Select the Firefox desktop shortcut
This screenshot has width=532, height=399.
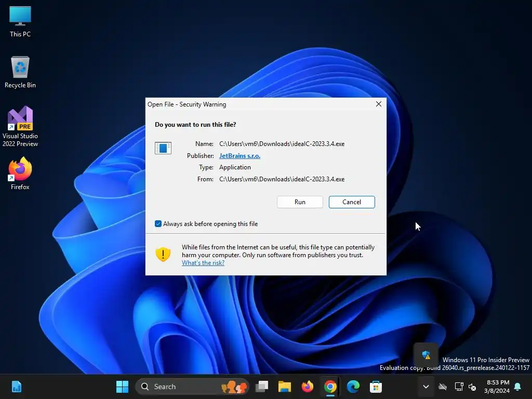[20, 174]
